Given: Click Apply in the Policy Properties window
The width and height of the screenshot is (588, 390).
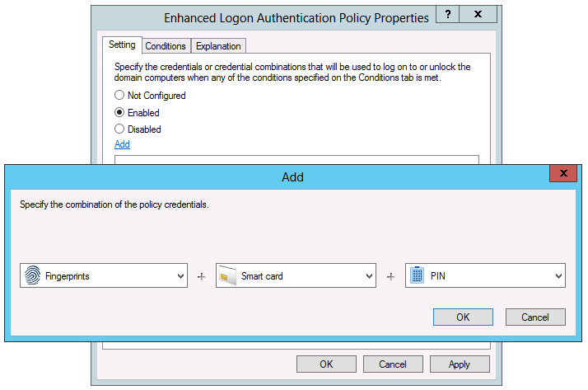Looking at the screenshot, I should coord(459,364).
